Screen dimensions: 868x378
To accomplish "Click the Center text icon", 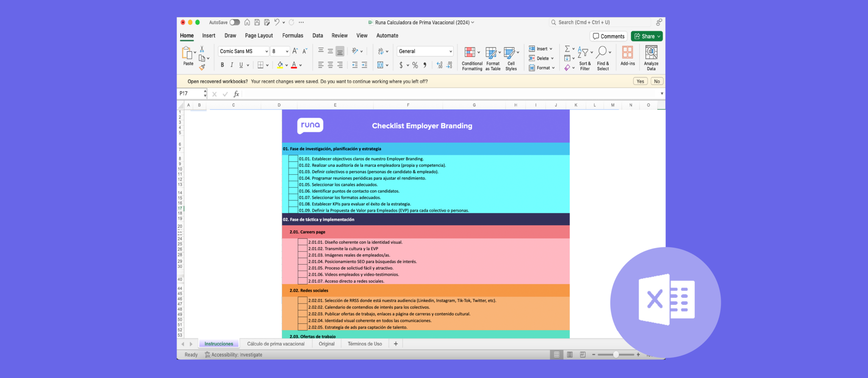I will point(330,65).
